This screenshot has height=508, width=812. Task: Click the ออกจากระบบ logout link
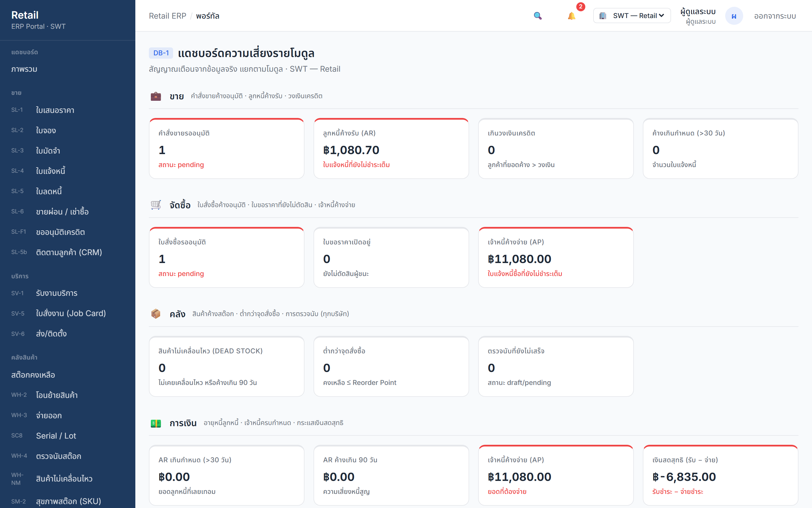pyautogui.click(x=775, y=16)
